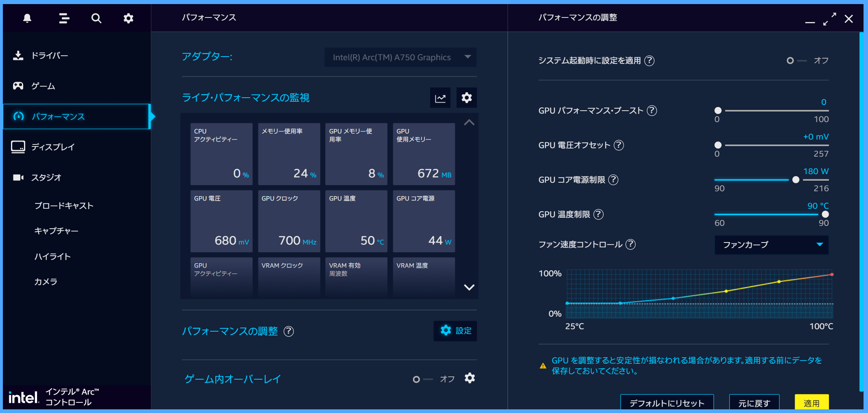Show help for GPU 電圧オフセット
868x413 pixels.
tap(619, 145)
